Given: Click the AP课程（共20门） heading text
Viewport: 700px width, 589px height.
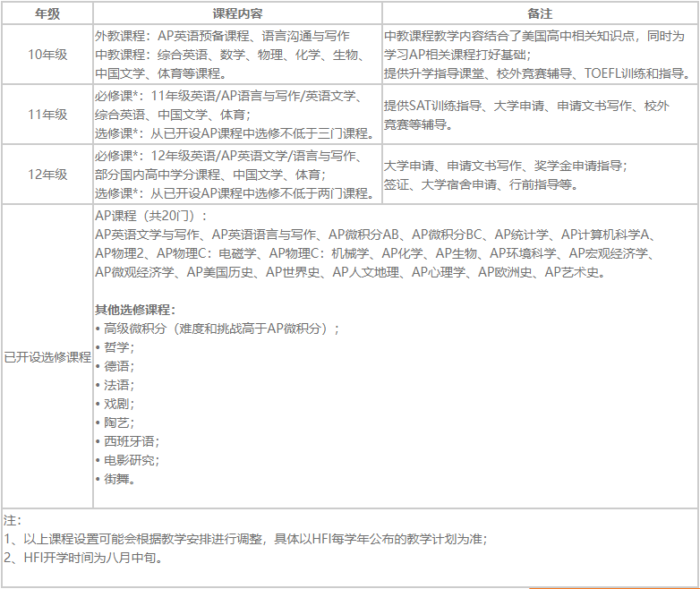Looking at the screenshot, I should pos(150,217).
